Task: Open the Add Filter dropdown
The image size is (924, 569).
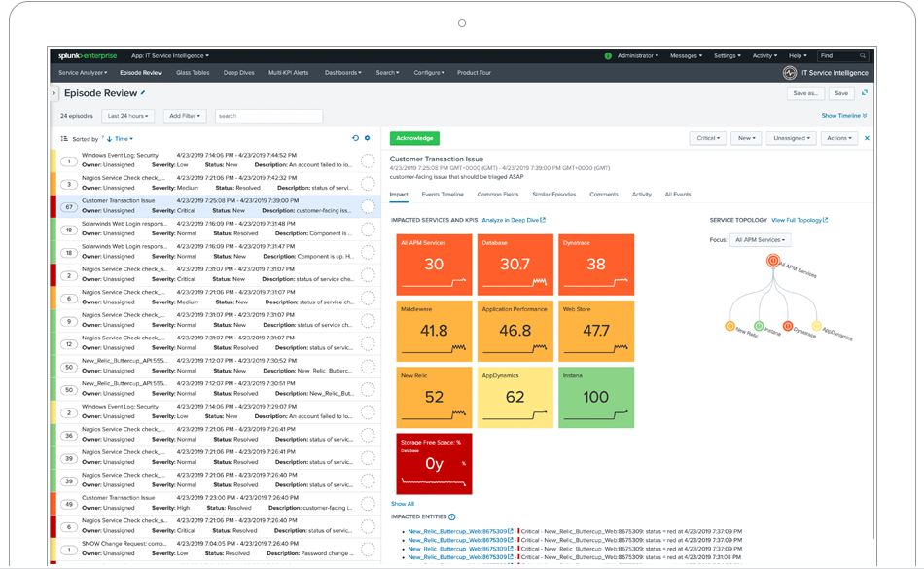Action: tap(185, 116)
